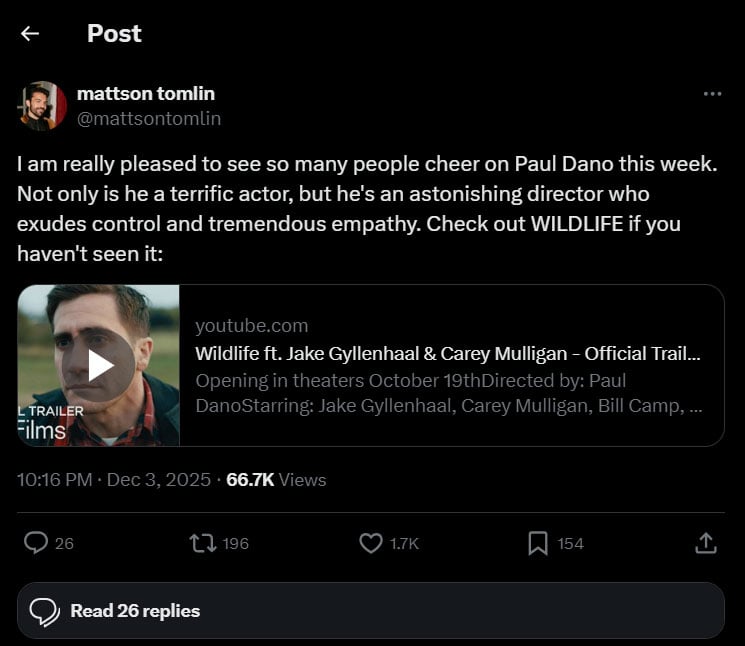Click the 1.7K likes count
745x646 pixels.
pyautogui.click(x=404, y=544)
